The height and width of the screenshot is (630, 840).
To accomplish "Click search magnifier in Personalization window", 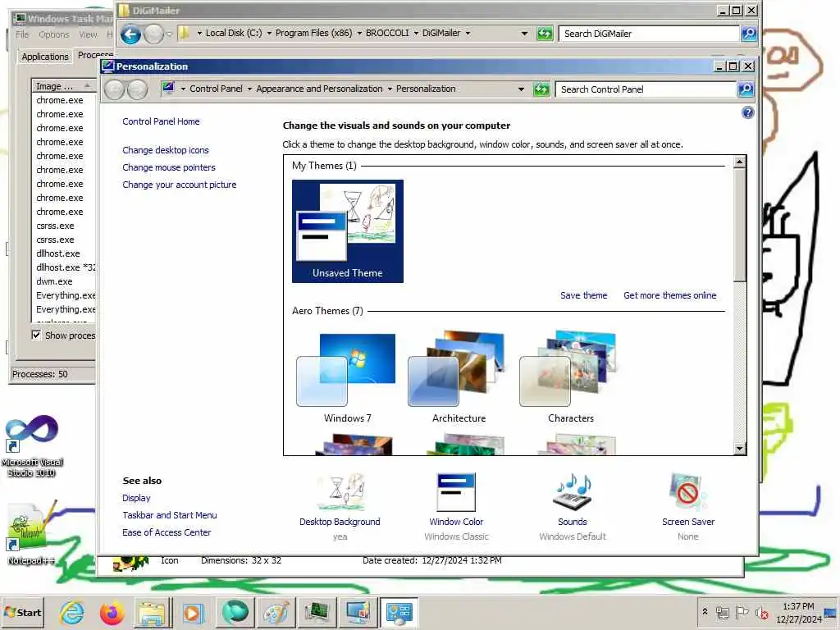I will pyautogui.click(x=746, y=89).
